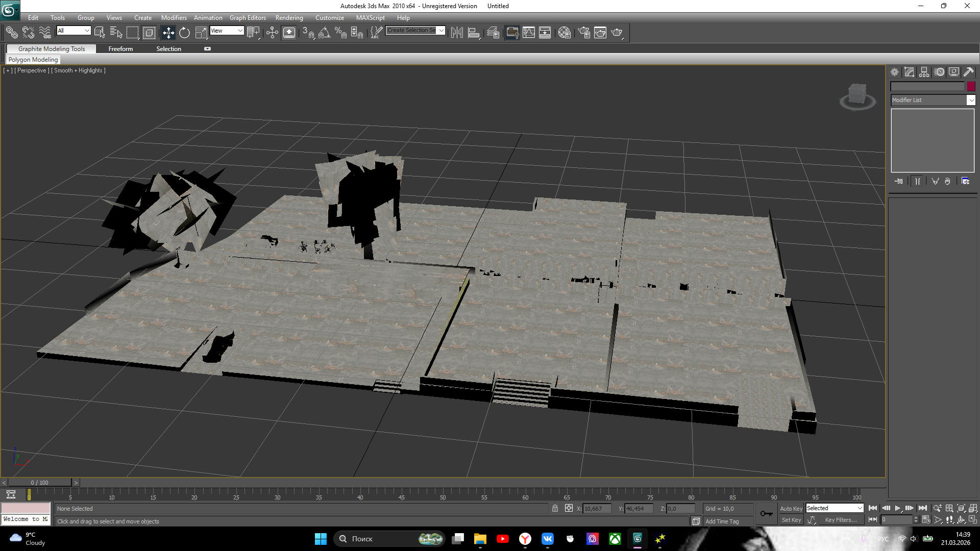Activate the Select and Move tool
The height and width of the screenshot is (551, 980).
point(168,33)
